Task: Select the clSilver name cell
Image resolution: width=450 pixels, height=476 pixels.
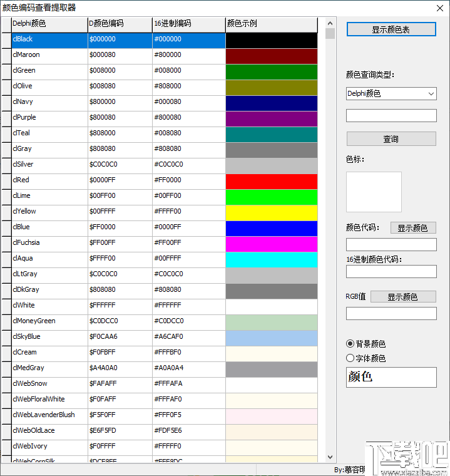Action: 49,166
